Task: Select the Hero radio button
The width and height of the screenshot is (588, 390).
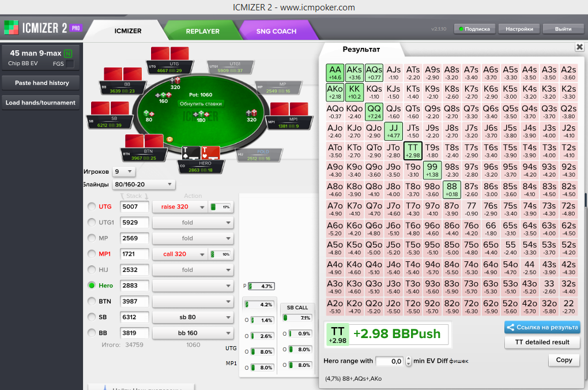Action: click(x=92, y=285)
